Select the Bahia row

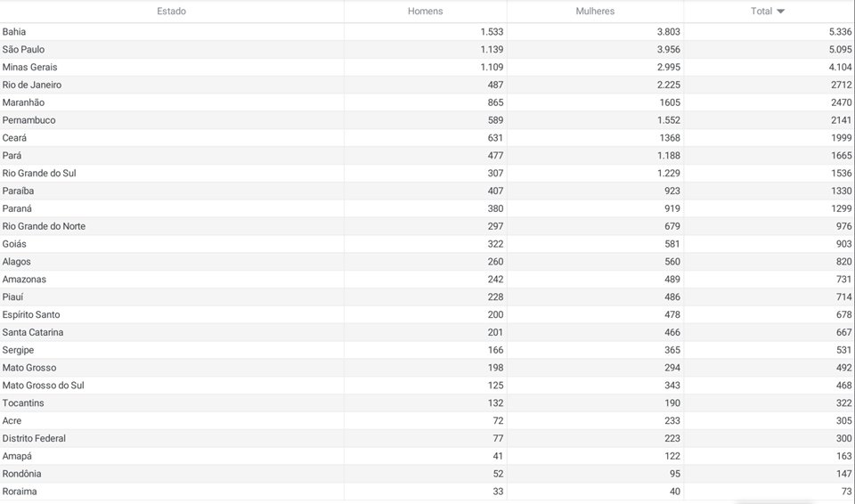427,32
